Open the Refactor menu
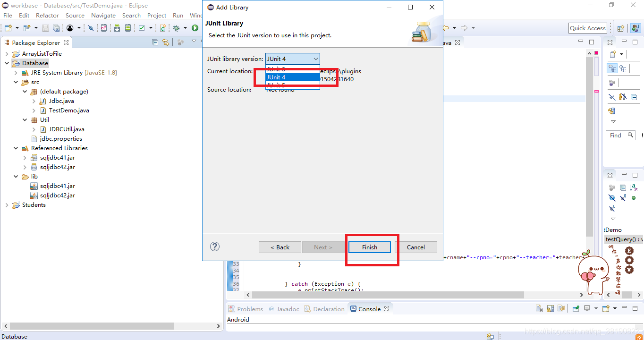 tap(48, 15)
